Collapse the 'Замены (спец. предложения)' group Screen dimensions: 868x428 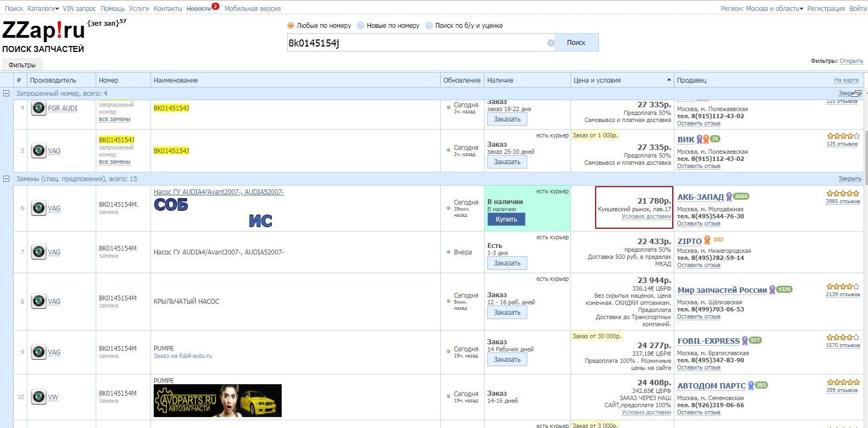click(6, 179)
